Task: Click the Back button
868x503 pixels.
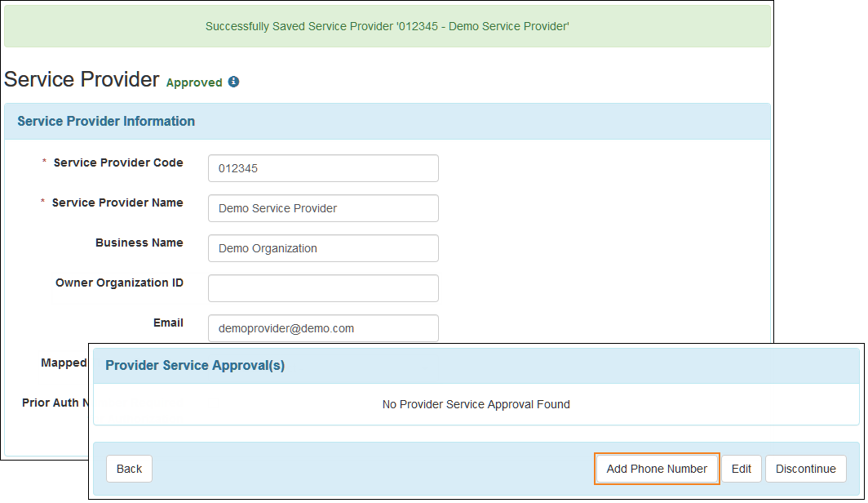Action: point(128,469)
